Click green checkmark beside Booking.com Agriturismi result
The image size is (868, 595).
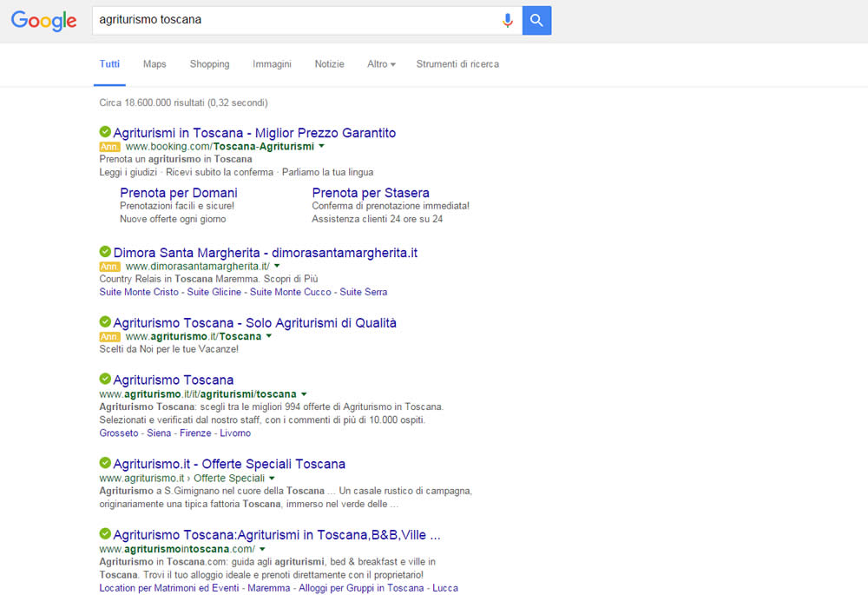105,132
